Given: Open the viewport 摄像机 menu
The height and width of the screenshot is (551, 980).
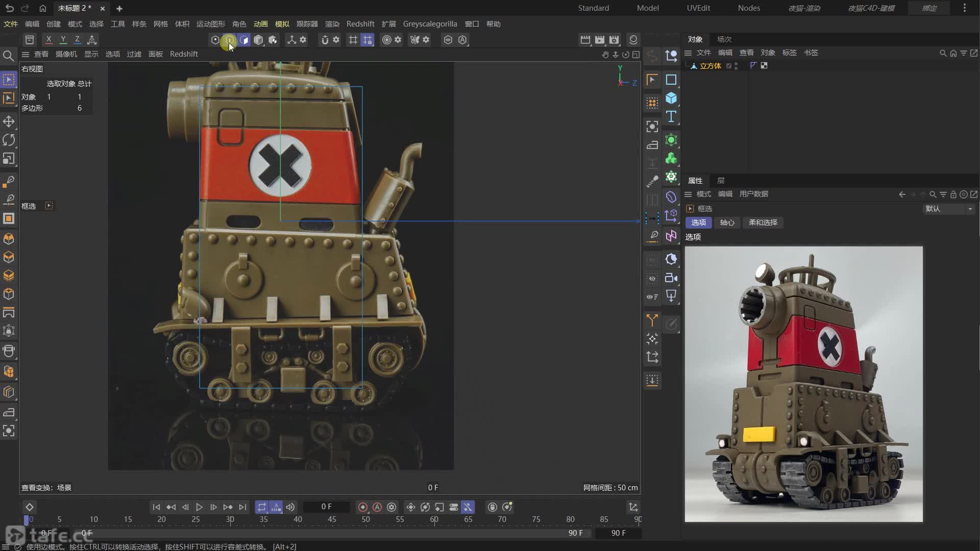Looking at the screenshot, I should (x=66, y=54).
